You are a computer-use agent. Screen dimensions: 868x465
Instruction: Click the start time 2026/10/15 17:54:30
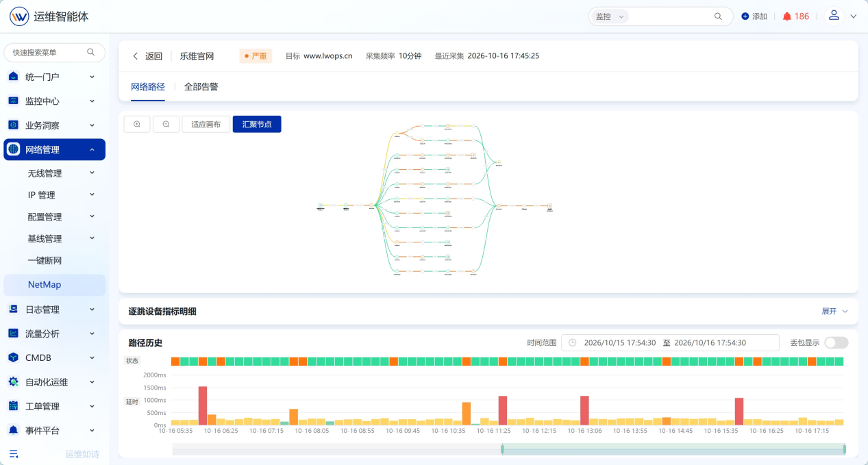coord(620,342)
